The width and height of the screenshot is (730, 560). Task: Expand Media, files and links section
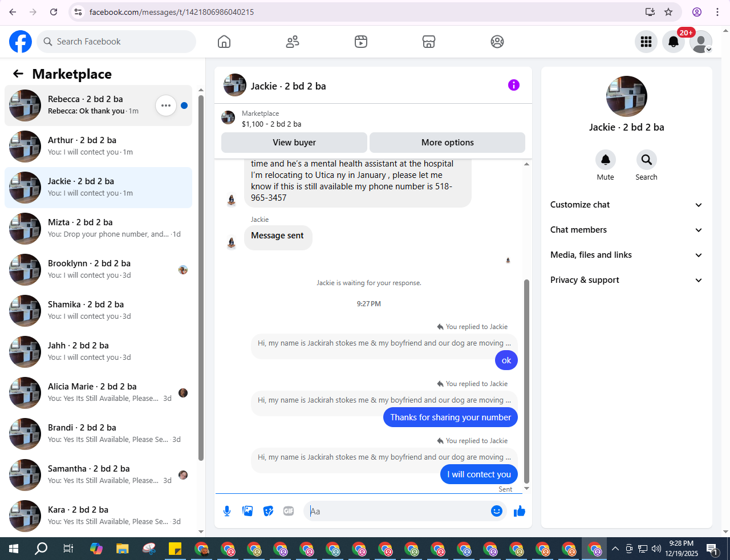coord(626,255)
